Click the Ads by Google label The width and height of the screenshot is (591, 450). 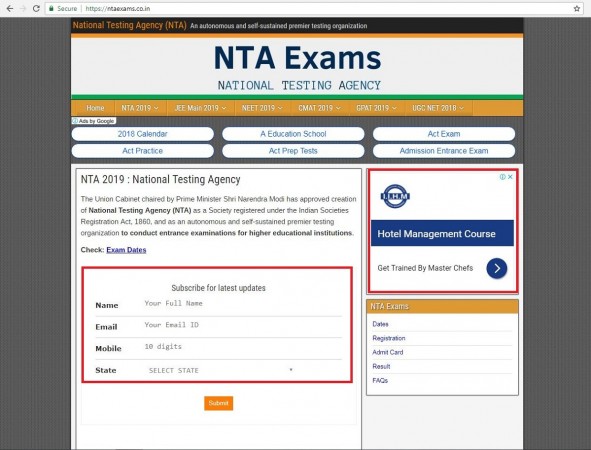pos(93,121)
